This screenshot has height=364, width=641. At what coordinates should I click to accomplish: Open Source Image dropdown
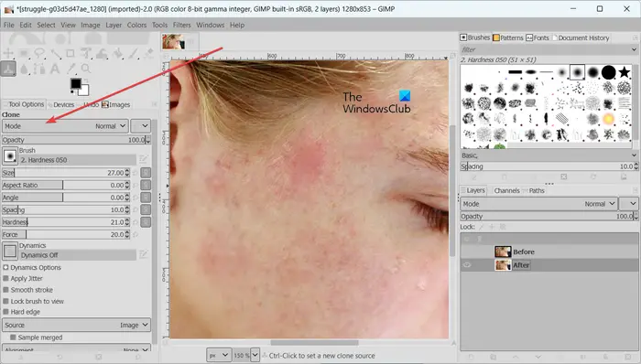(x=76, y=325)
